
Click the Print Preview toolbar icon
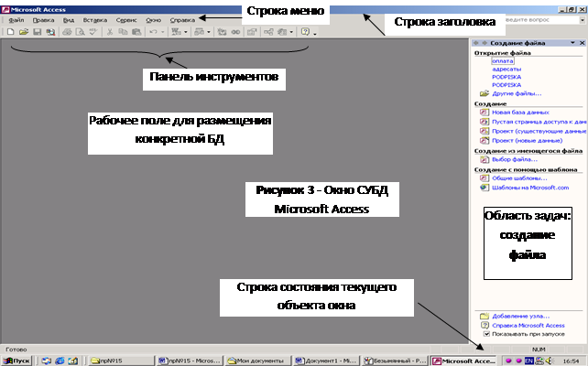pos(80,32)
